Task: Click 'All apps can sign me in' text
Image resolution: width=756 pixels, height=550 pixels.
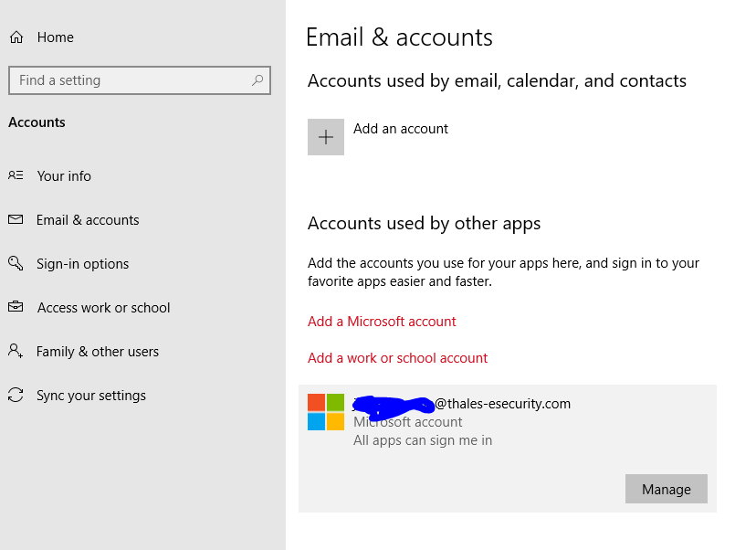Action: point(423,440)
